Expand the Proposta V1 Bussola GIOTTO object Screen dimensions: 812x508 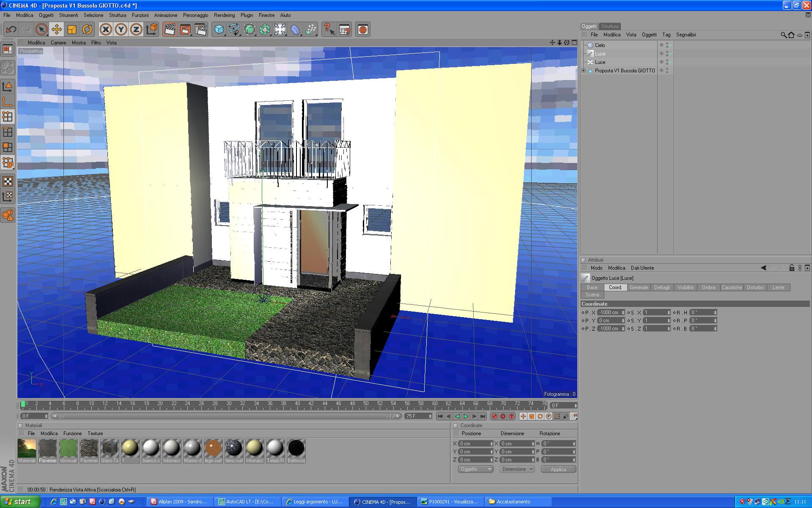click(x=584, y=71)
